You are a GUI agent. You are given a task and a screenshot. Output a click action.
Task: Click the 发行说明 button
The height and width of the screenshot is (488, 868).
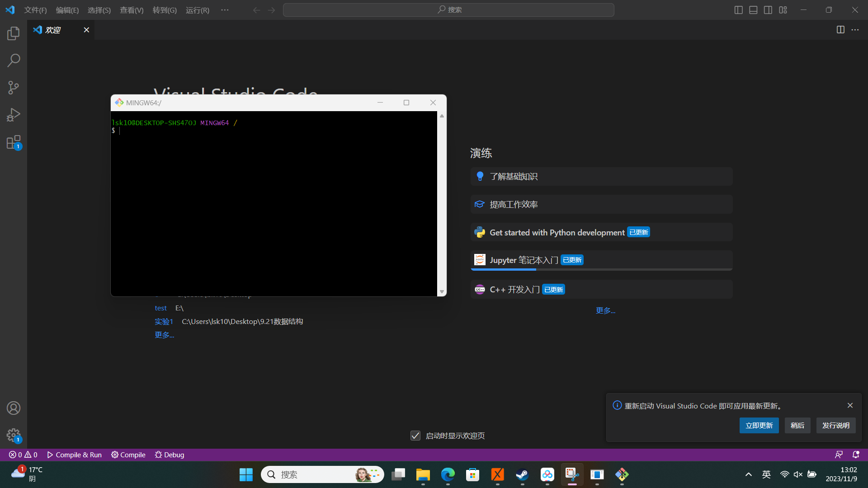836,426
